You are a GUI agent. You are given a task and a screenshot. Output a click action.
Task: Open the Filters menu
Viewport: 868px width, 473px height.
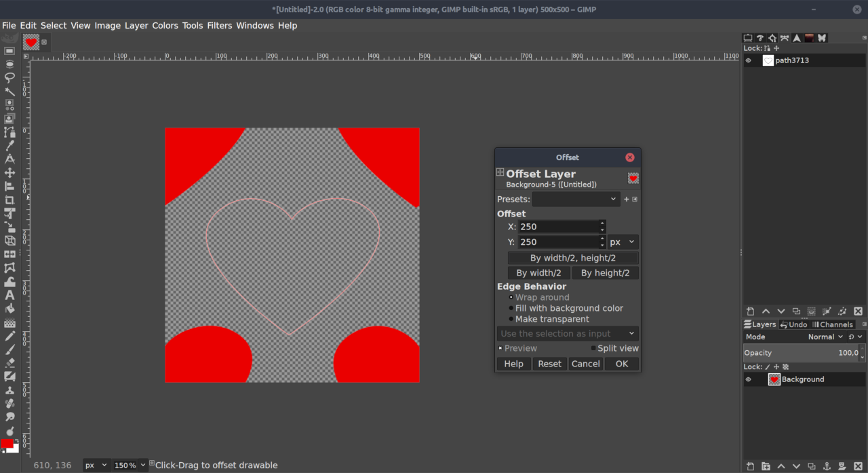click(219, 25)
